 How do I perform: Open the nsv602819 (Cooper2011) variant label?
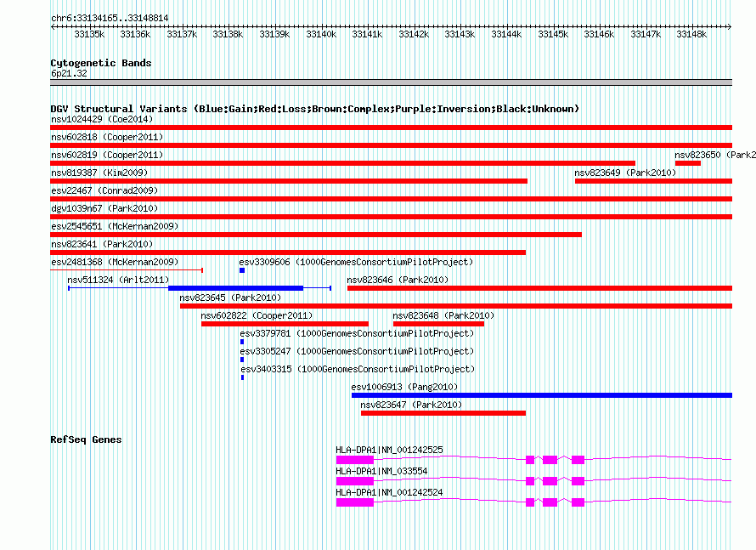coord(107,155)
